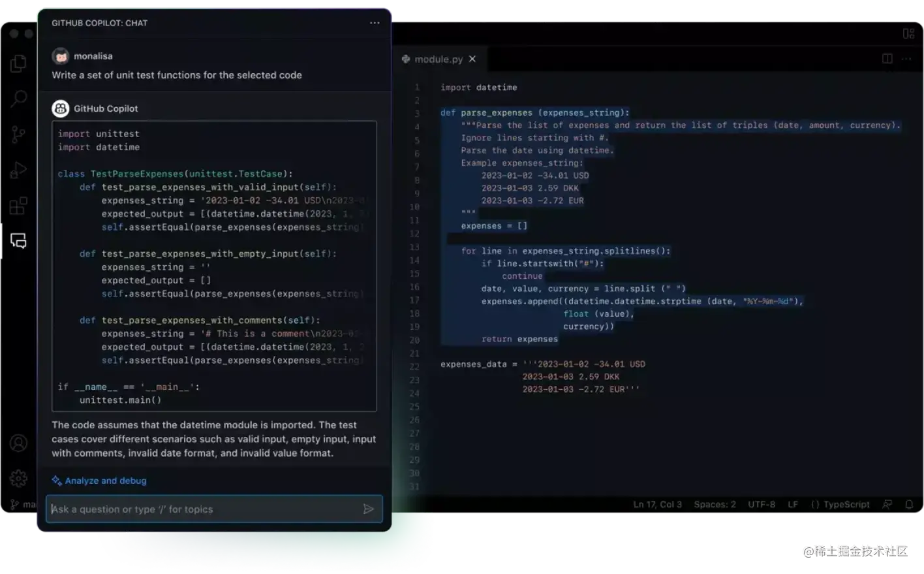
Task: Click the chat panel more actions ellipsis
Action: [x=375, y=23]
